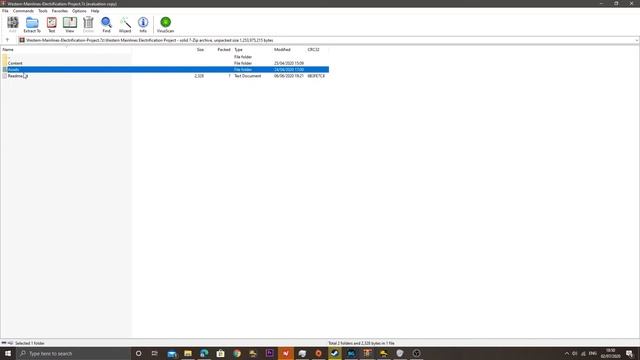Open File Explorer from the taskbar
Screen dimensions: 640x360
point(188,353)
